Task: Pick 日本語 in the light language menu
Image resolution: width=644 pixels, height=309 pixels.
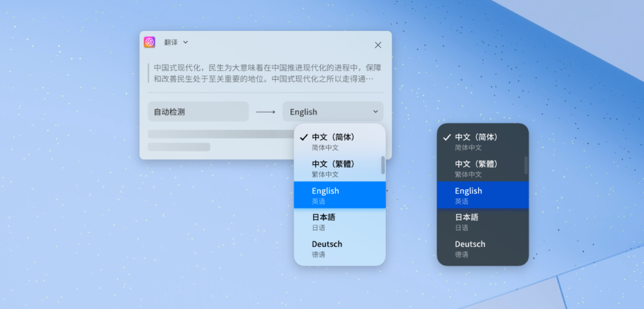Action: [x=340, y=222]
